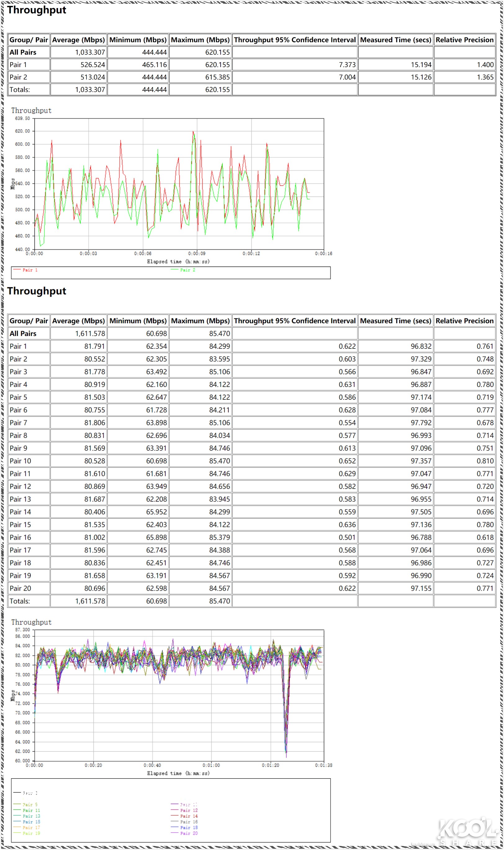Click the Average (Mbps) header in first table
The image size is (504, 850).
pyautogui.click(x=79, y=40)
